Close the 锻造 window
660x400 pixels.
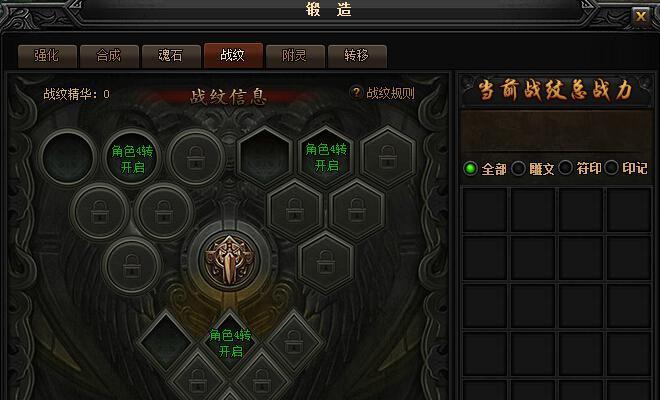point(641,16)
